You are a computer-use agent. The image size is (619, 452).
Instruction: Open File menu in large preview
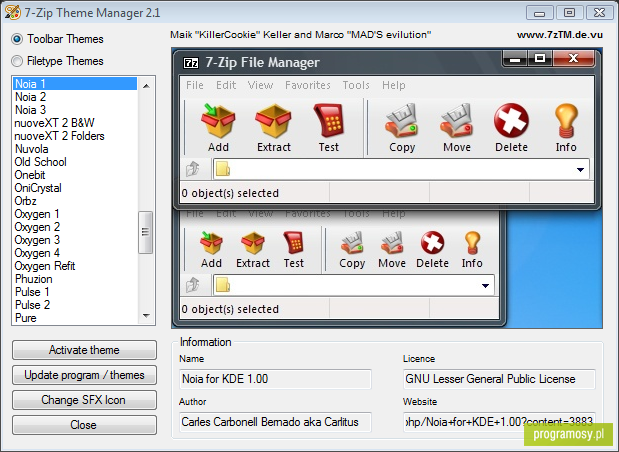tap(195, 85)
